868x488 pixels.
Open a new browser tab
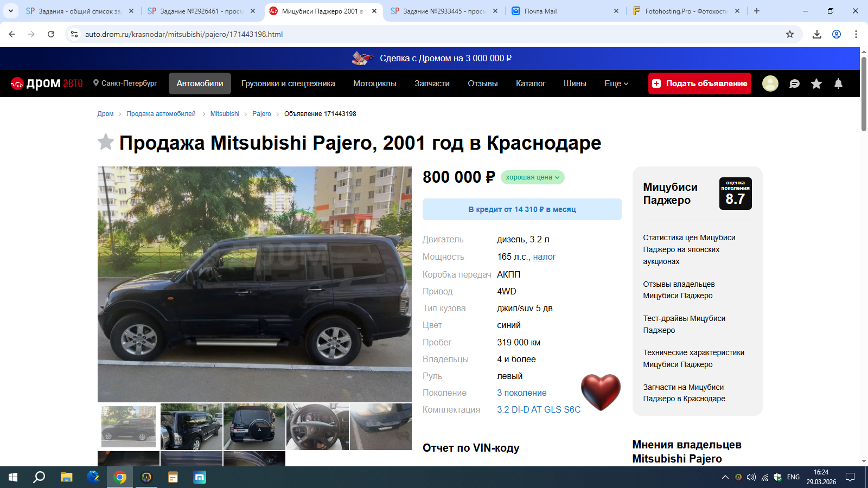point(757,11)
